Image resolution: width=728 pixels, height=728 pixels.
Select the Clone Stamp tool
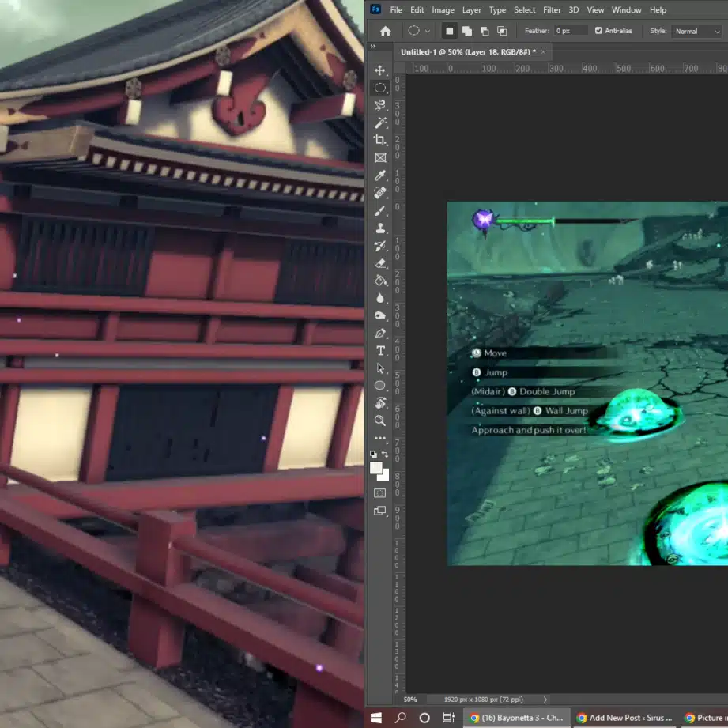[379, 228]
